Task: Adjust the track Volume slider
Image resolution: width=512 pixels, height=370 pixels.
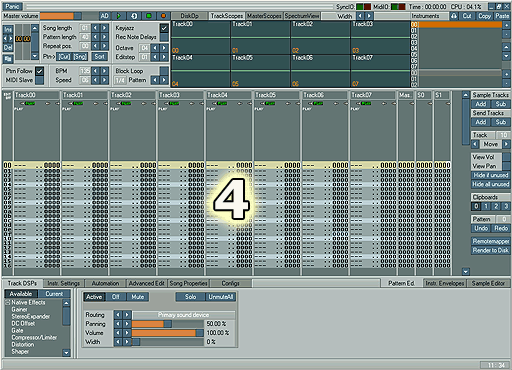Action: pos(168,333)
